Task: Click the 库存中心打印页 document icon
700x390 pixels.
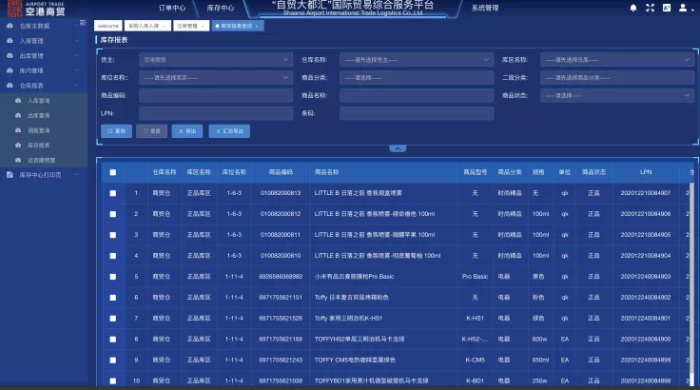Action: coord(10,175)
